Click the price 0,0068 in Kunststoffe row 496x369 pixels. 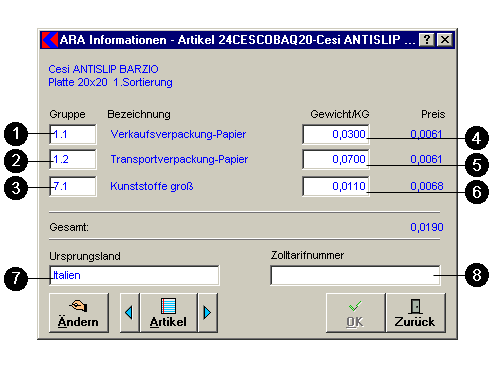(x=427, y=186)
